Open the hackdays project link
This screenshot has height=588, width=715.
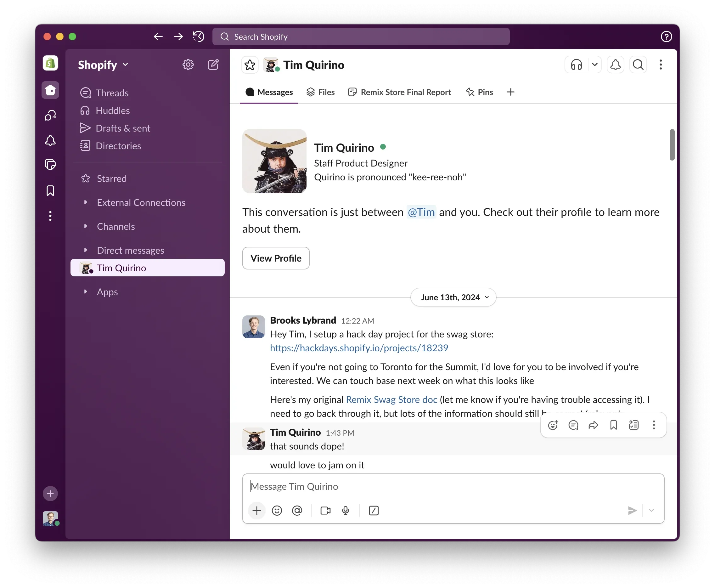pyautogui.click(x=359, y=348)
